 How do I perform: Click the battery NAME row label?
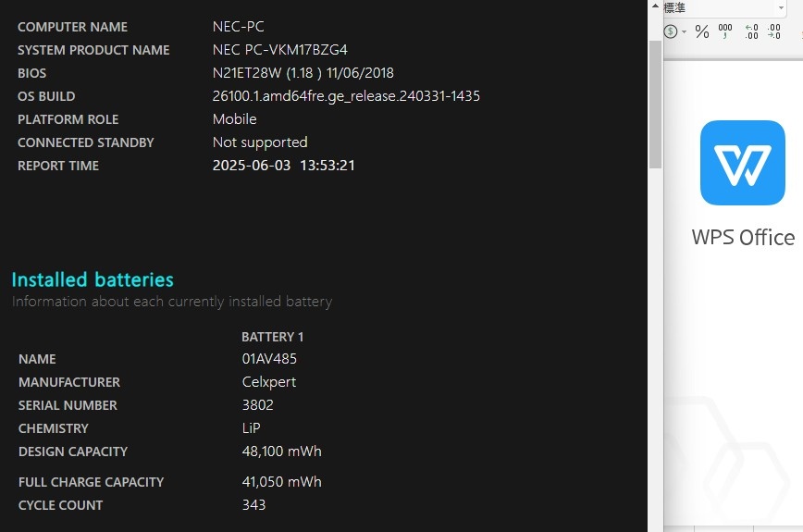pos(37,359)
